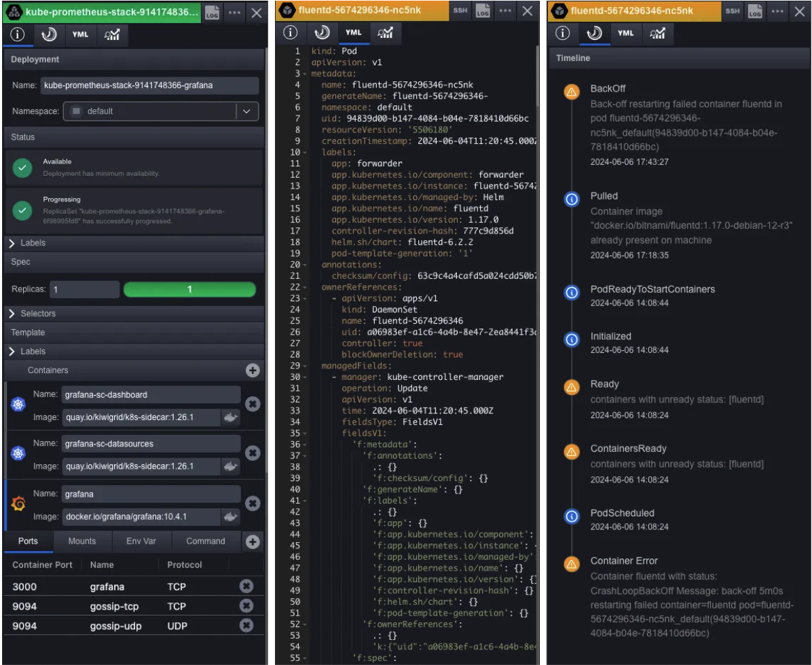
Task: Add a new port with plus icon
Action: pos(253,541)
